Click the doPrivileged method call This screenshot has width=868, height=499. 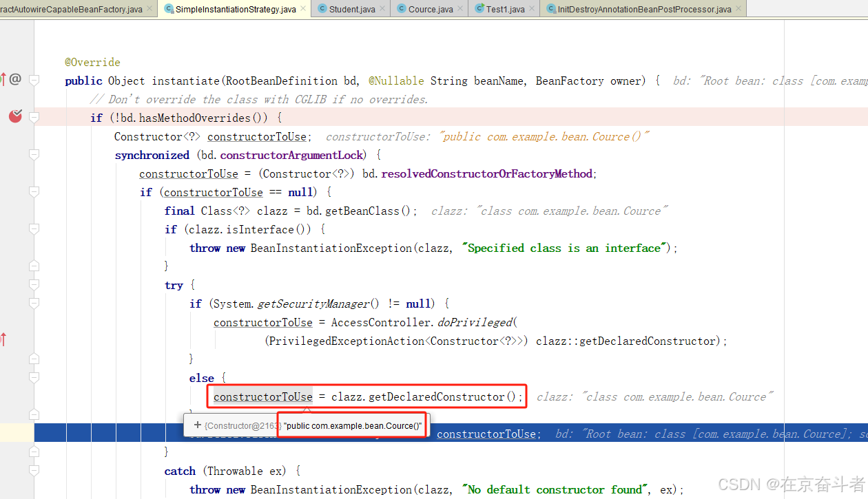[x=475, y=322]
